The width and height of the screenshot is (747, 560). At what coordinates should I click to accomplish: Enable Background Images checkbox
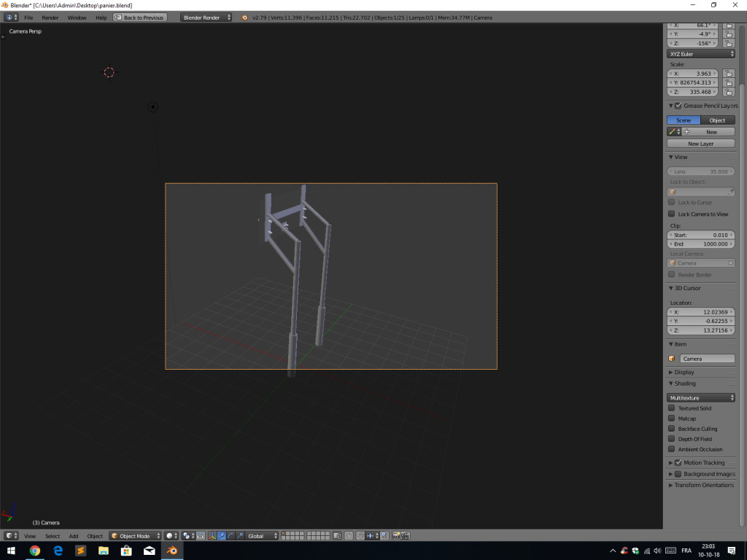(678, 474)
